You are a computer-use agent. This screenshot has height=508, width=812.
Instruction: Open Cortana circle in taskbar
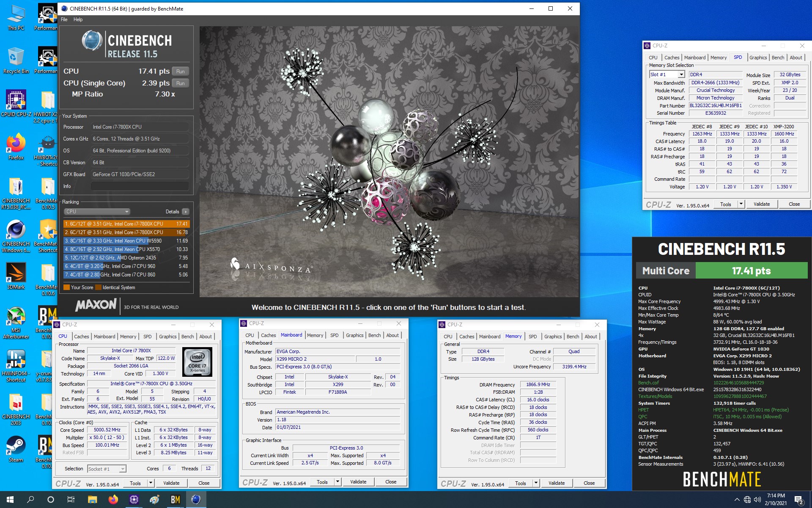coord(51,500)
